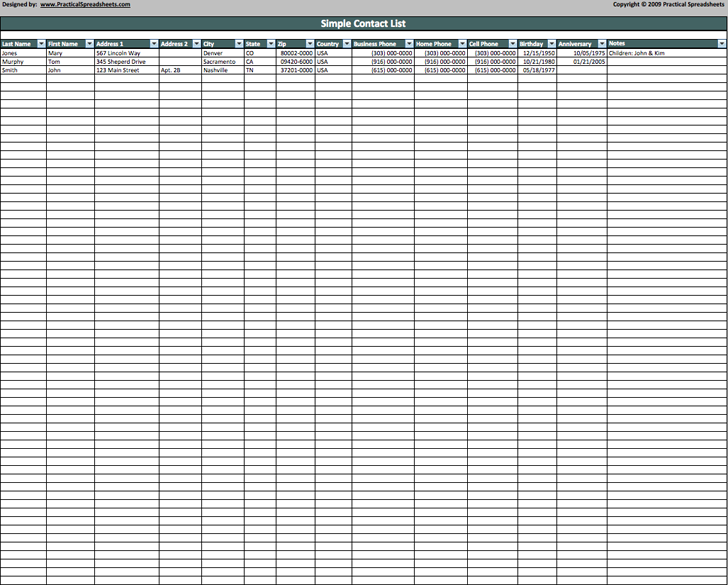The image size is (728, 585).
Task: Open the Business Phone filter dropdown
Action: point(409,44)
